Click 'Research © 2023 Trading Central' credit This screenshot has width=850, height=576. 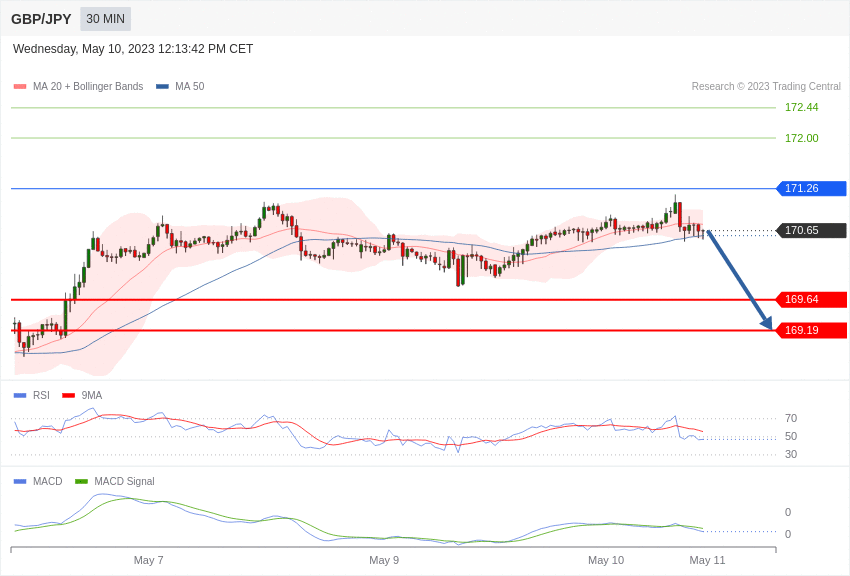coord(766,86)
